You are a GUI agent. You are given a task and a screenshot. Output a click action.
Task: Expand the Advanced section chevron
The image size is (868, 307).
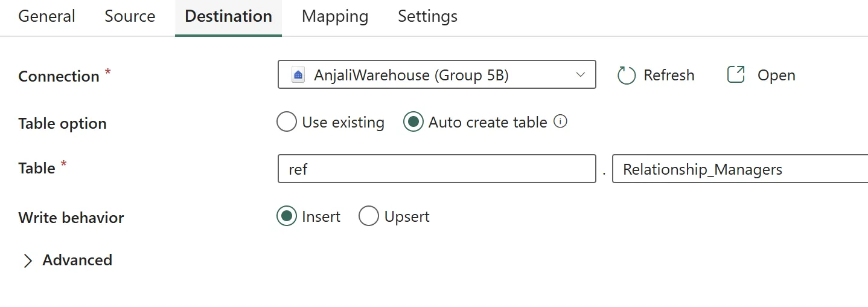(27, 261)
